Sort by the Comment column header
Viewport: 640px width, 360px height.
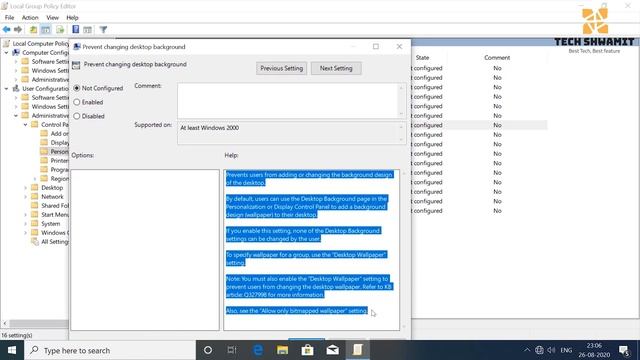click(497, 58)
